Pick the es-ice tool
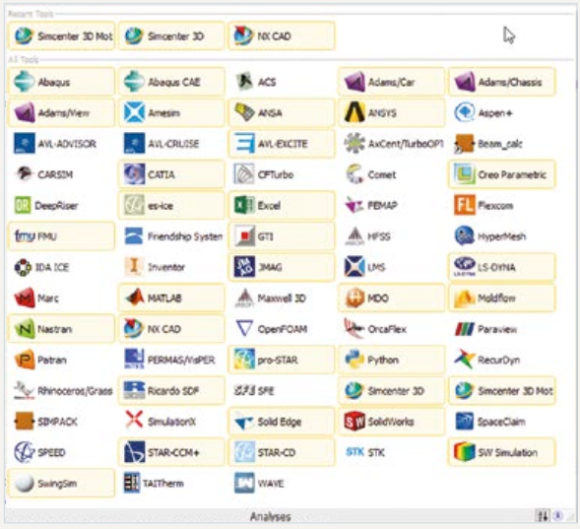 172,205
